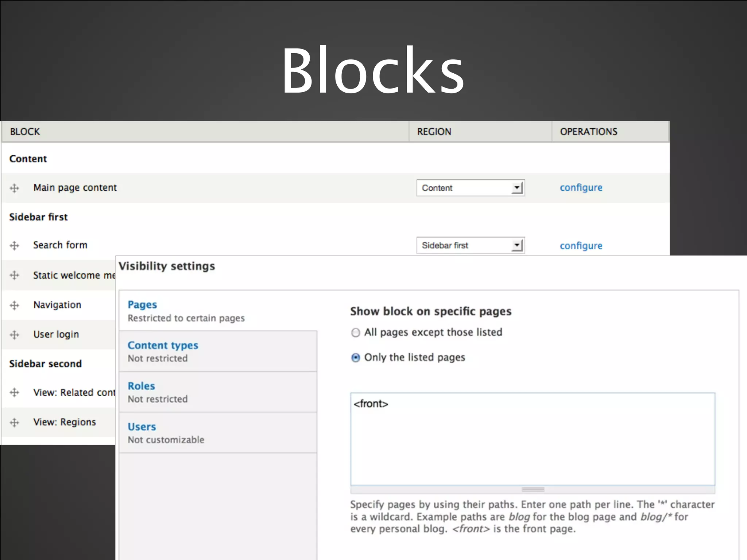The image size is (747, 560).
Task: Grab the textarea resize grippie bar
Action: tap(533, 490)
